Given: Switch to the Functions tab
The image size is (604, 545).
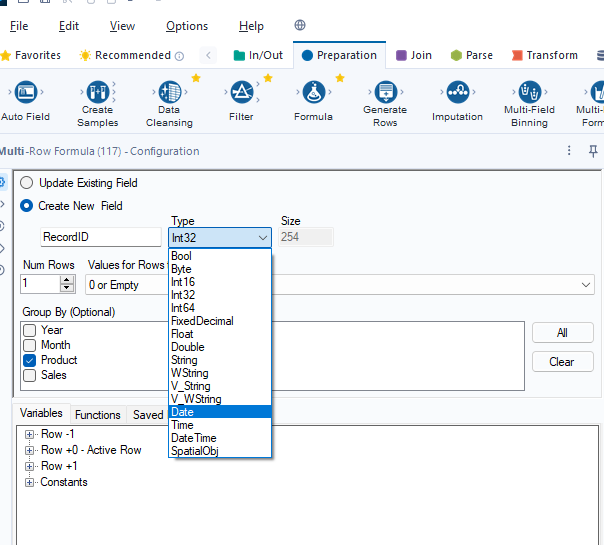Looking at the screenshot, I should [x=98, y=414].
